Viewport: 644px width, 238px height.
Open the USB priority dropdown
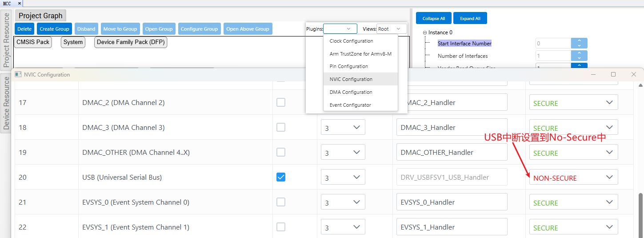[343, 177]
